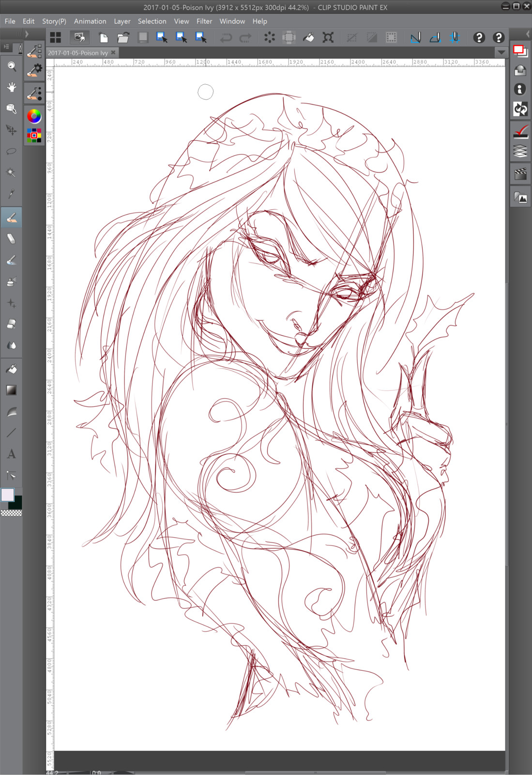Open the Item Bank sync arrows icon
Viewport: 532px width, 775px height.
pyautogui.click(x=520, y=109)
